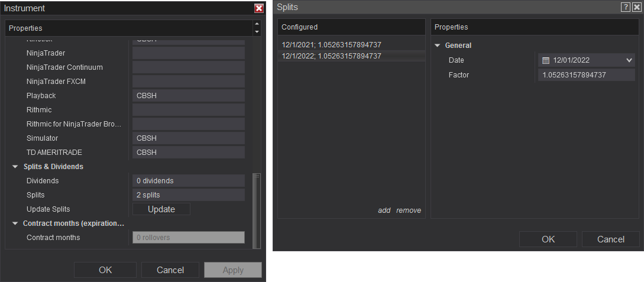Click the Factor label in Splits properties

click(x=459, y=74)
